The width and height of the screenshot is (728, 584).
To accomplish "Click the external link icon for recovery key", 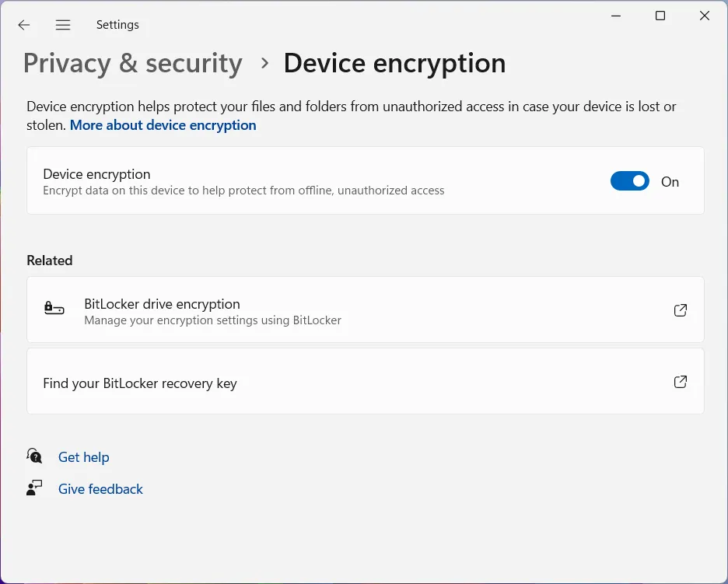I will [680, 382].
